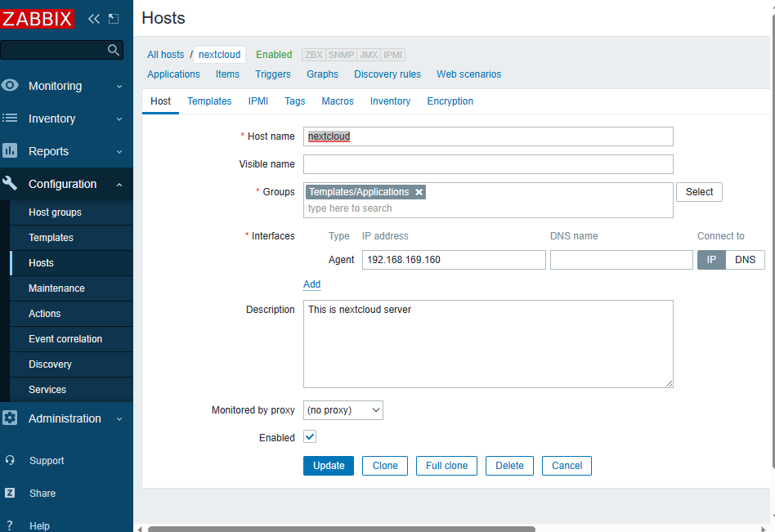Select IP as Connect to option
This screenshot has height=532, width=775.
[x=711, y=260]
